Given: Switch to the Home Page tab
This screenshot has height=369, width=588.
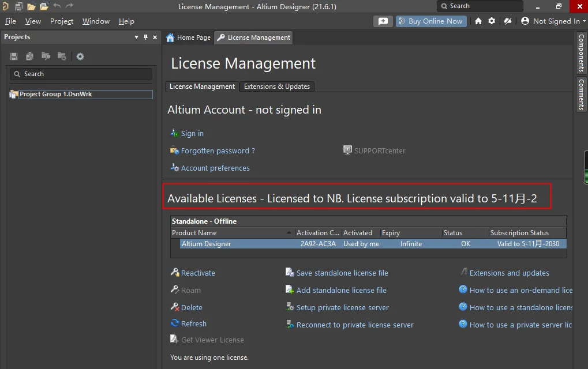Looking at the screenshot, I should point(188,37).
